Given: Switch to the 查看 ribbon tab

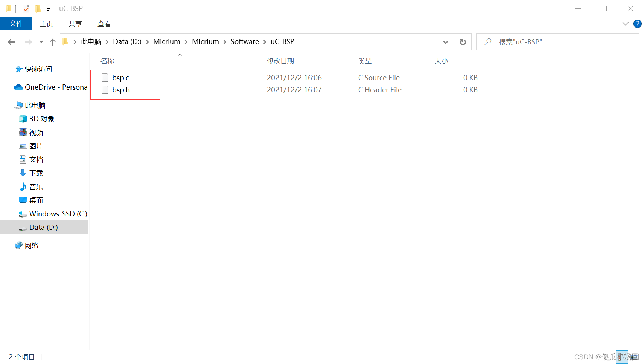Looking at the screenshot, I should click(104, 24).
